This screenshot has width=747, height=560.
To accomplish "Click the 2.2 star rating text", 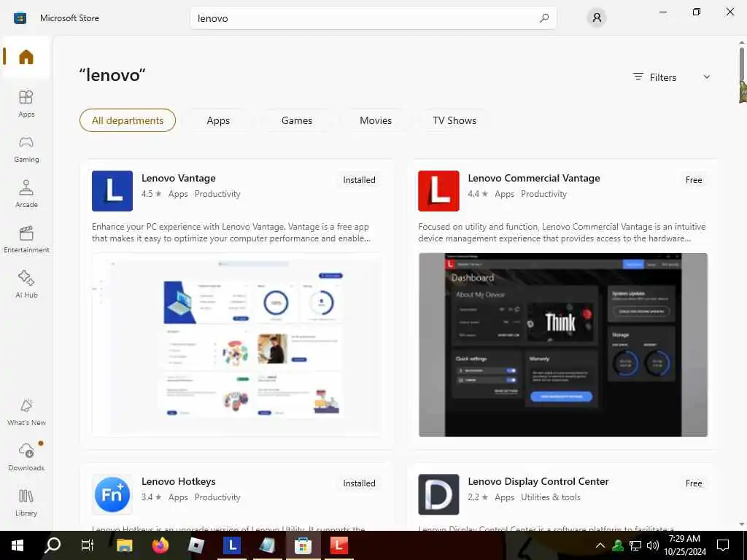I will (x=478, y=497).
